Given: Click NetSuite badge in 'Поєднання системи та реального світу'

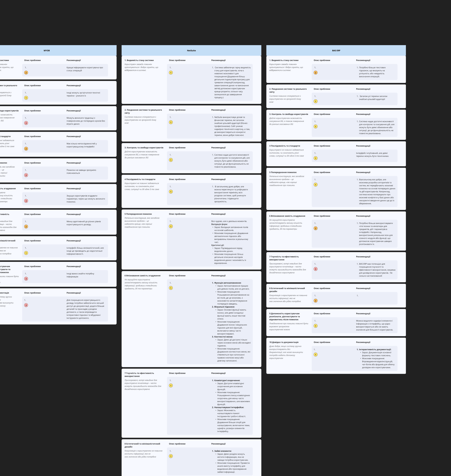Looking at the screenshot, I should [171, 122].
